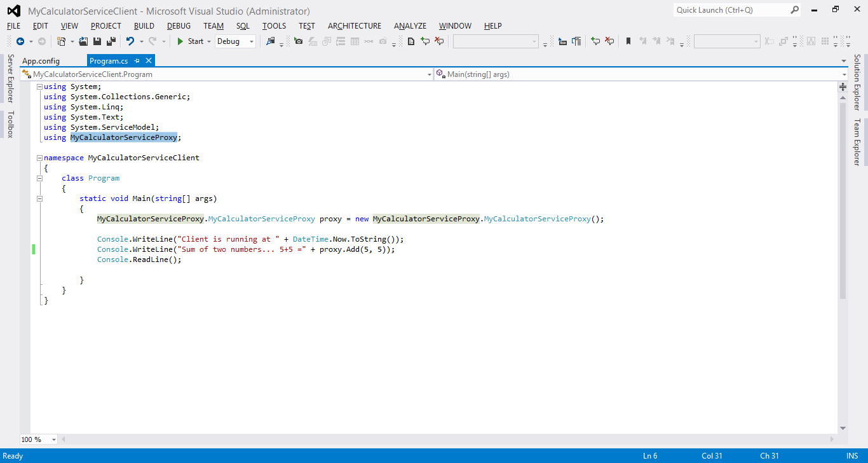Click the camera snapshot icon in toolbar

pos(299,41)
